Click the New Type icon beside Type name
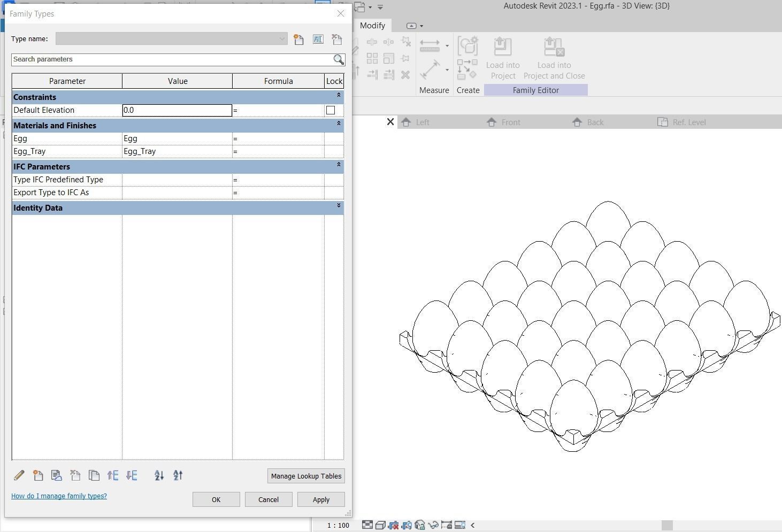This screenshot has height=532, width=782. coord(298,39)
